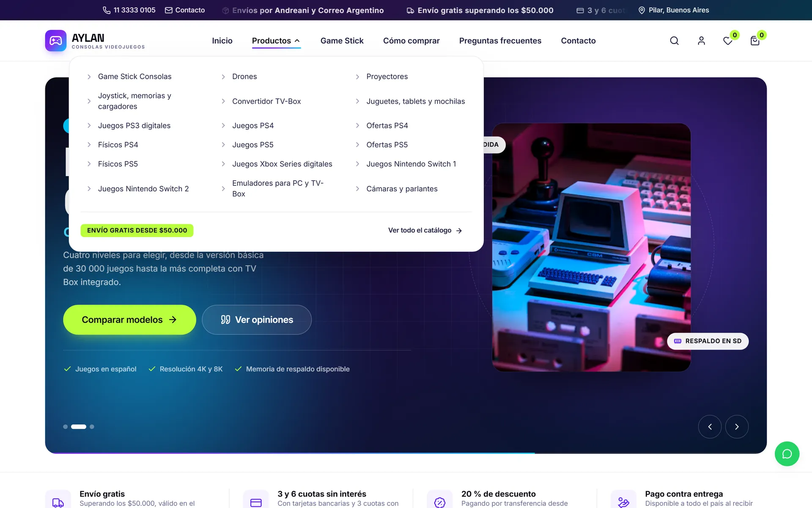This screenshot has height=508, width=812.
Task: Click the AYLAN gamepad logo
Action: click(56, 41)
